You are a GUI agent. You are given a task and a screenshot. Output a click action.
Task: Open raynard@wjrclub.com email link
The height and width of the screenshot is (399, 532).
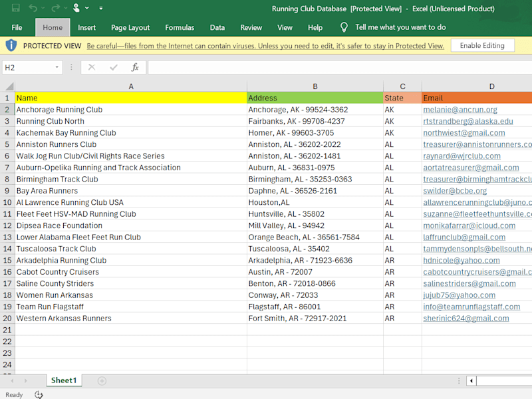tap(462, 156)
